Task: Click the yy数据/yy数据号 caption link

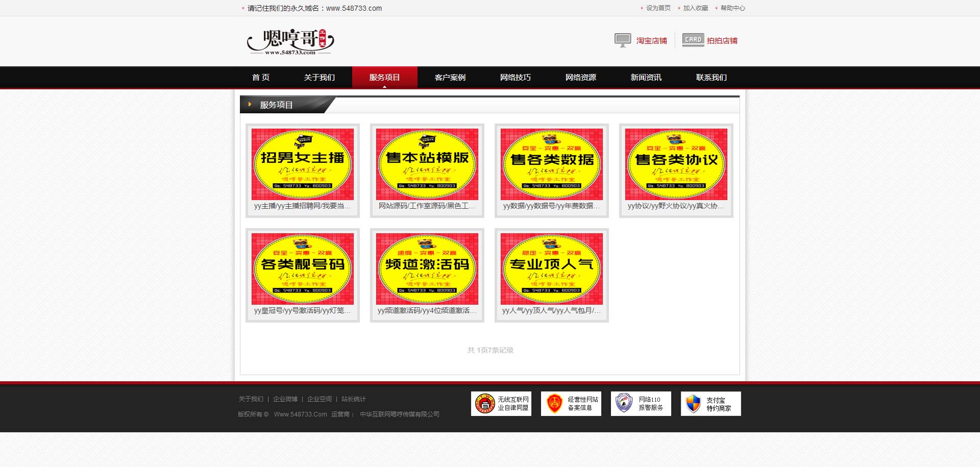Action: coord(552,206)
